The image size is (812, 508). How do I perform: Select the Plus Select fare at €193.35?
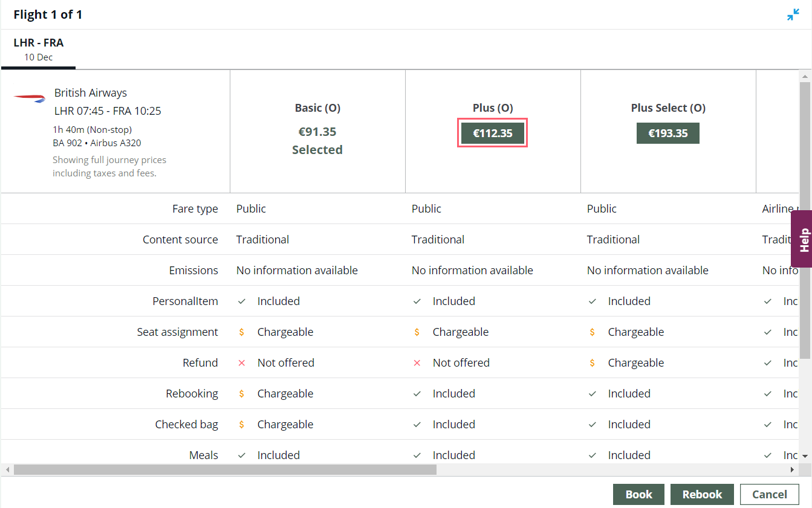pos(667,133)
